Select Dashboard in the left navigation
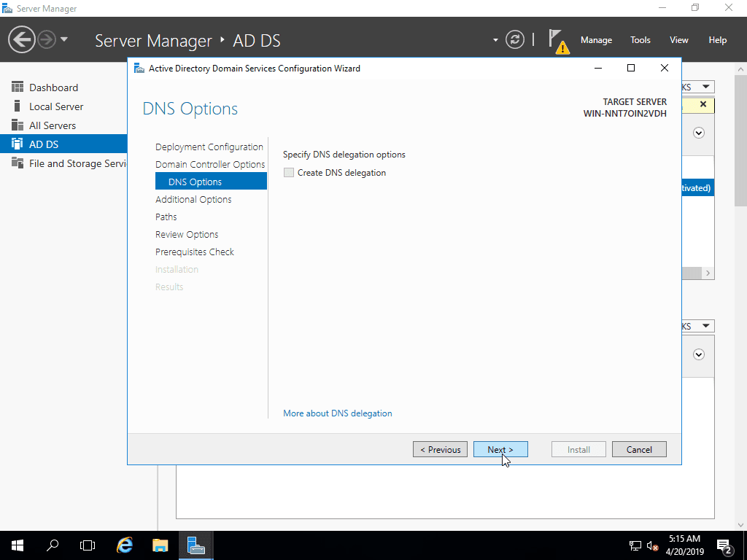This screenshot has height=560, width=747. pyautogui.click(x=63, y=87)
